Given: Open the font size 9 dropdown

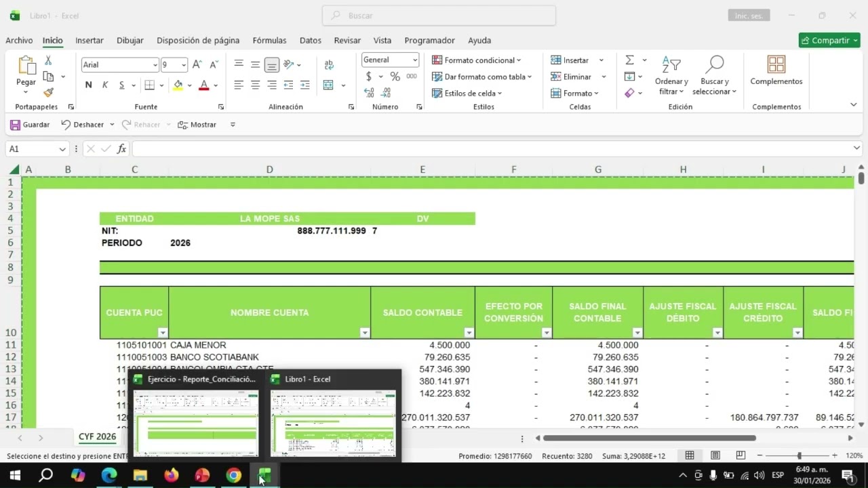Looking at the screenshot, I should [183, 65].
